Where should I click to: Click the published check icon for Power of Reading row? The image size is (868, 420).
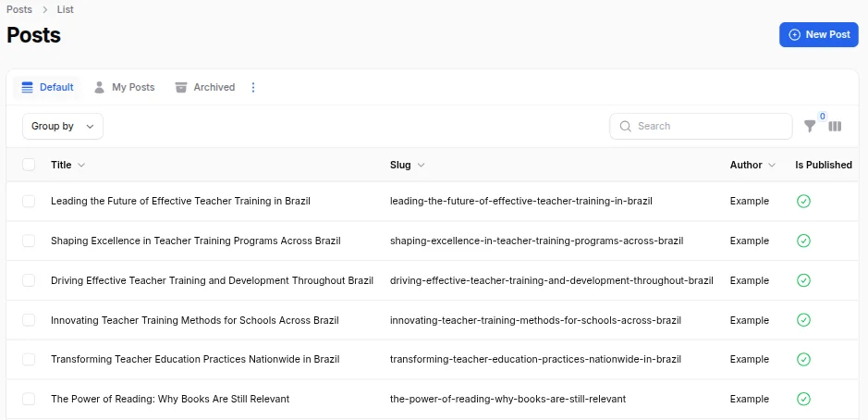tap(803, 399)
